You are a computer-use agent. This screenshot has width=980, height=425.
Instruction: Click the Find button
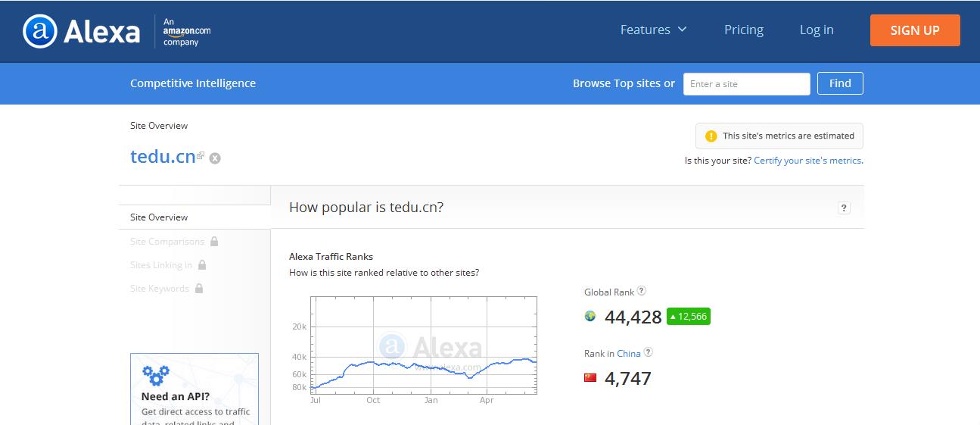pyautogui.click(x=840, y=83)
